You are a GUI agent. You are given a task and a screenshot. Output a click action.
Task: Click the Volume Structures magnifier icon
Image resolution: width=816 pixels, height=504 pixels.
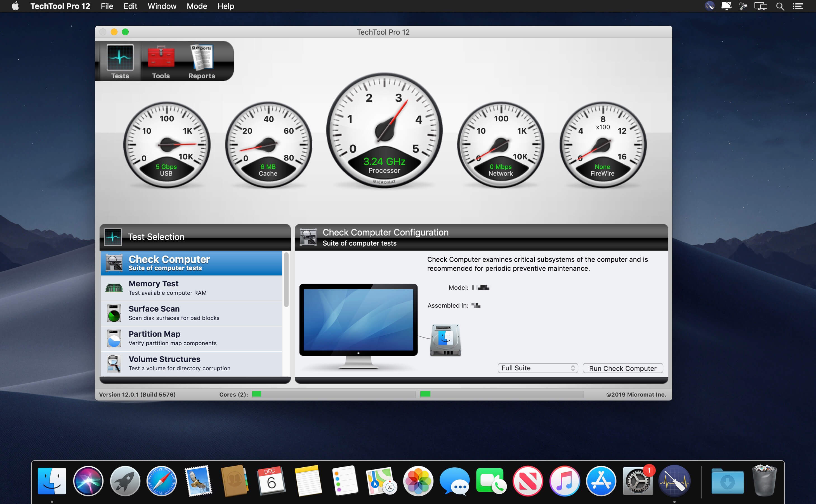coord(114,363)
